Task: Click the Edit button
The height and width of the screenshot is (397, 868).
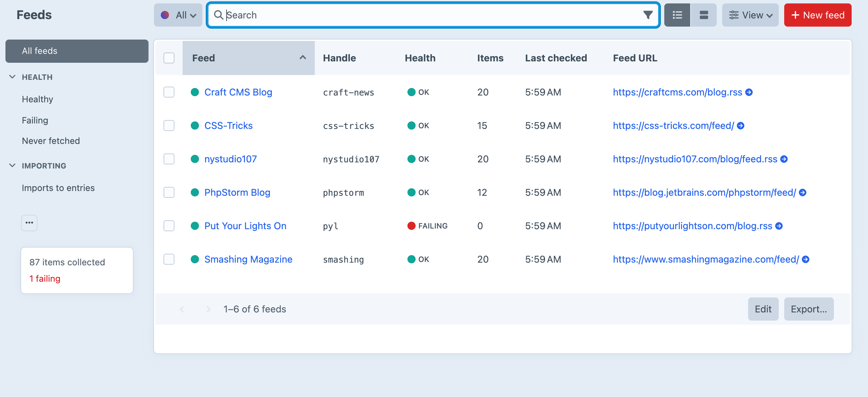Action: (763, 309)
